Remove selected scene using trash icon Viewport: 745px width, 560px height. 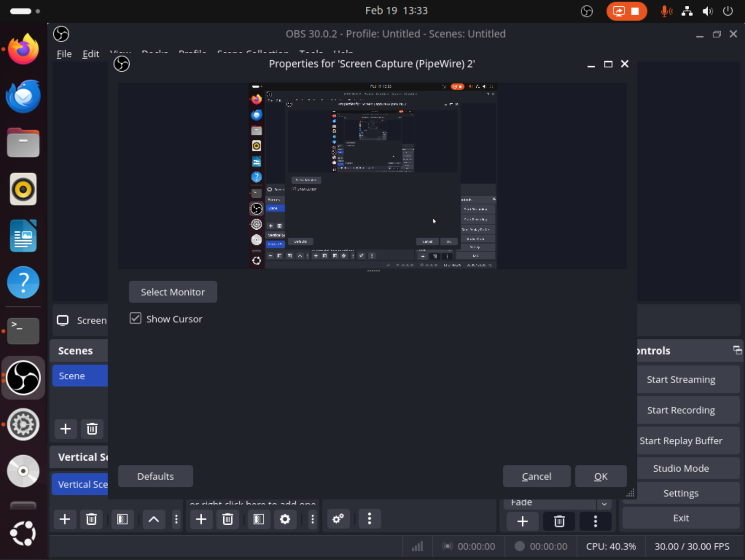[92, 429]
